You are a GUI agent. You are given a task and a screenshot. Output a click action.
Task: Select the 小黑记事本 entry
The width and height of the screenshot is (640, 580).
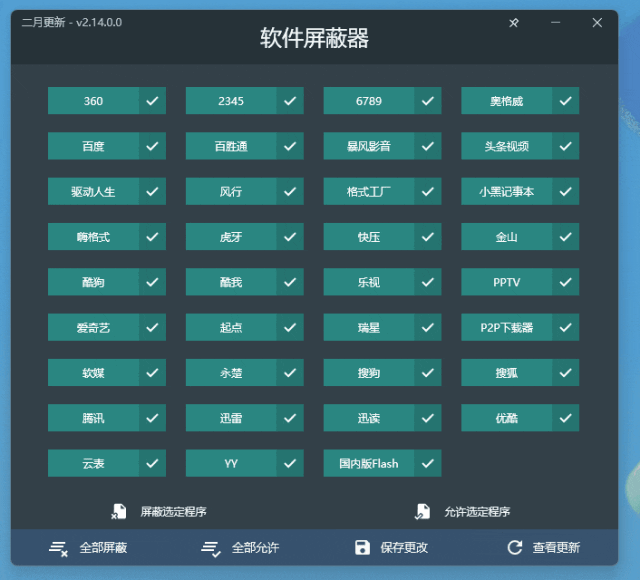[507, 191]
